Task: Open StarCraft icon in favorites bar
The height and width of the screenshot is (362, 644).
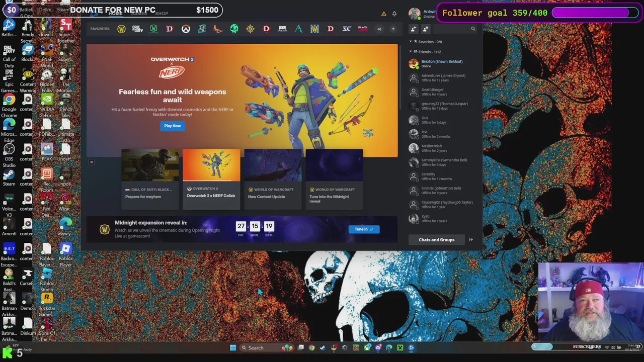Action: (347, 29)
